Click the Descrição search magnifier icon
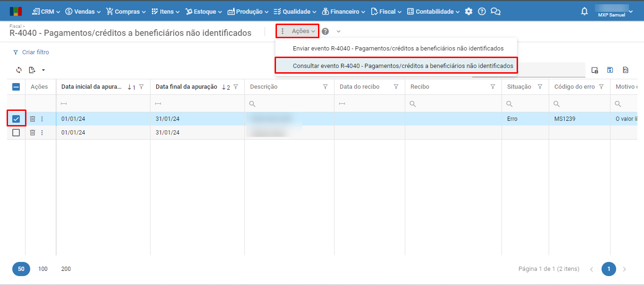 252,104
